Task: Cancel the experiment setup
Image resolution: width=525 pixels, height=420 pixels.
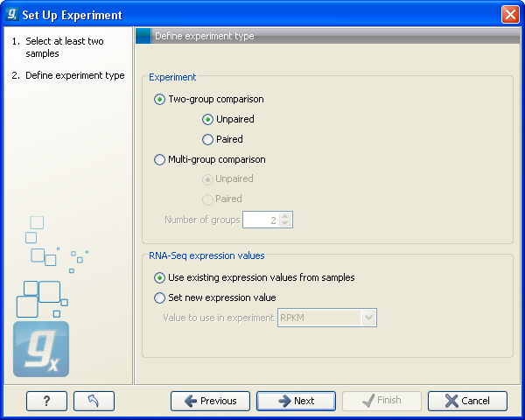Action: pyautogui.click(x=467, y=401)
